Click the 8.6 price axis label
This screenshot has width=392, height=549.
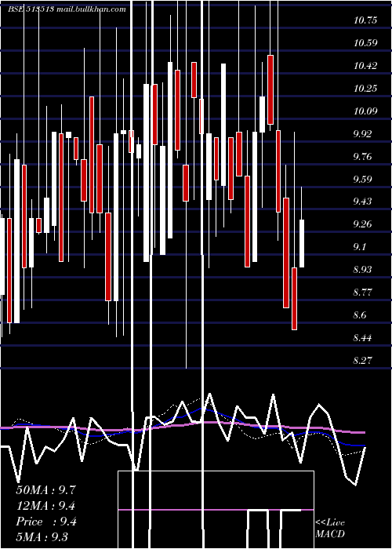(x=361, y=314)
